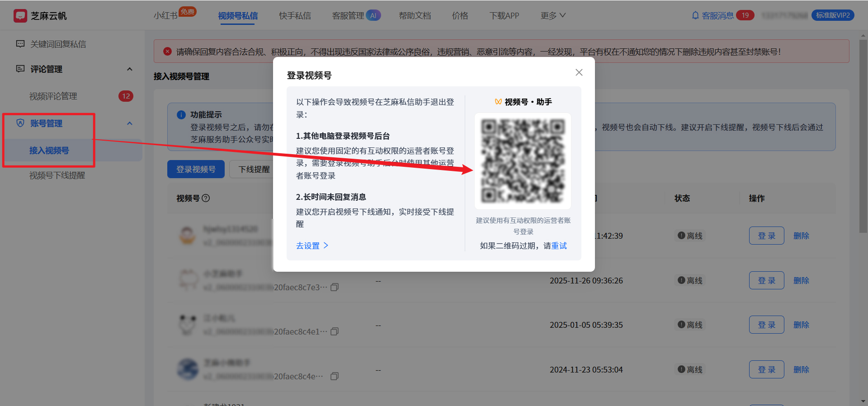Click 登录 in the 1:42:39 row
This screenshot has width=868, height=406.
pos(766,236)
